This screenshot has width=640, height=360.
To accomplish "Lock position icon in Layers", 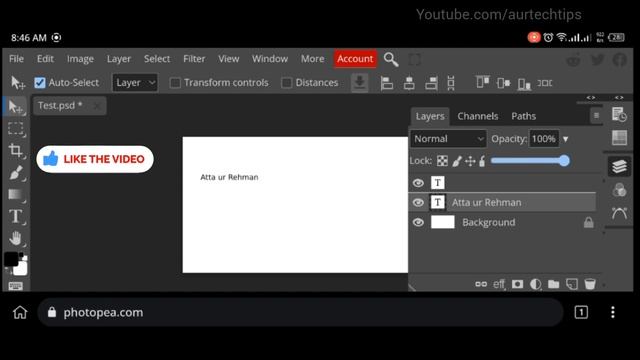I will pyautogui.click(x=470, y=161).
